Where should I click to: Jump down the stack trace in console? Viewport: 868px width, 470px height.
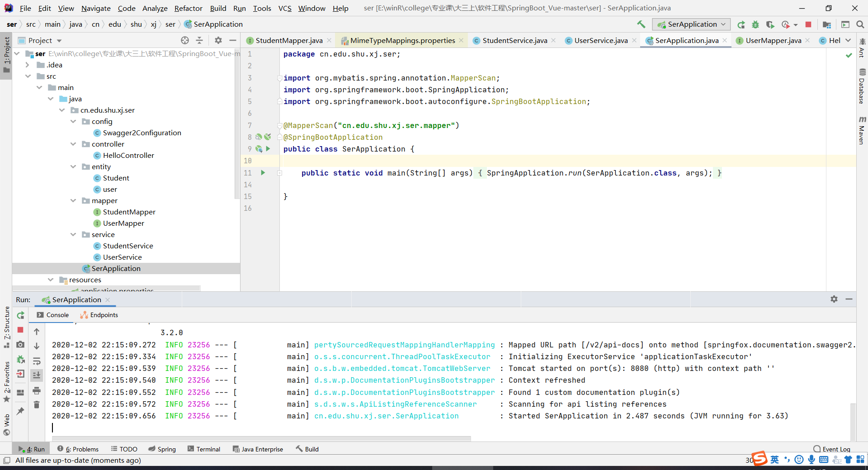tap(37, 346)
